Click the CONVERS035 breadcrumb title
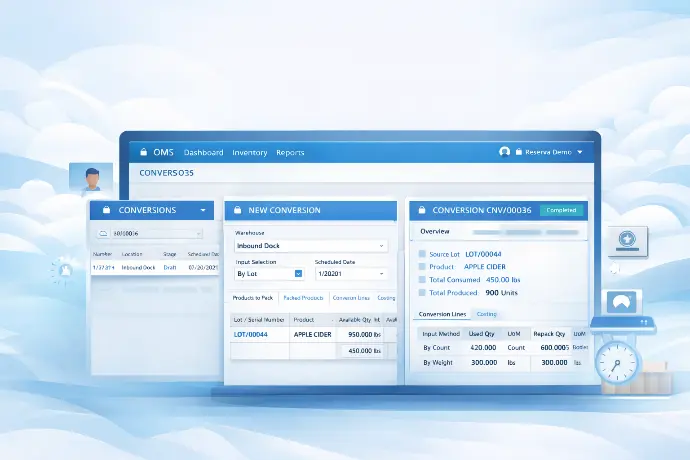The image size is (690, 460). (166, 173)
